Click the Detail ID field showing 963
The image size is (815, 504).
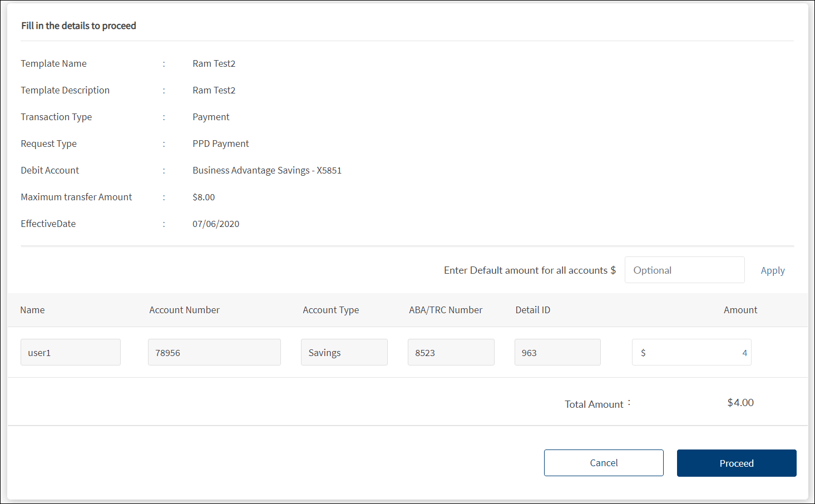click(x=557, y=353)
